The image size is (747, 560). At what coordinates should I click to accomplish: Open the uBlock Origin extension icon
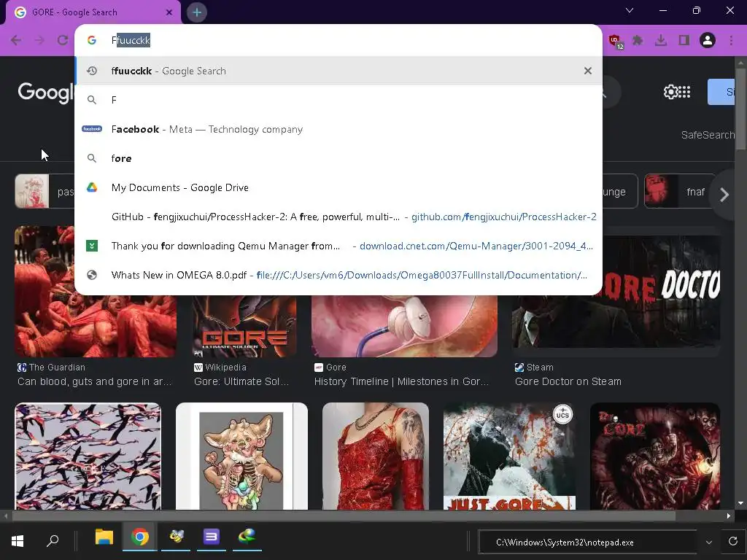click(616, 41)
